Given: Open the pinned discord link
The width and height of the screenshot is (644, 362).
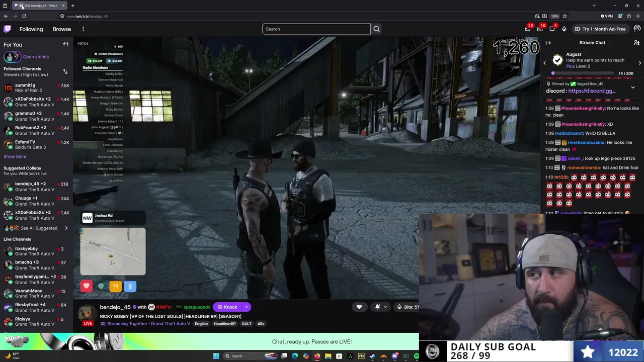Looking at the screenshot, I should point(592,91).
